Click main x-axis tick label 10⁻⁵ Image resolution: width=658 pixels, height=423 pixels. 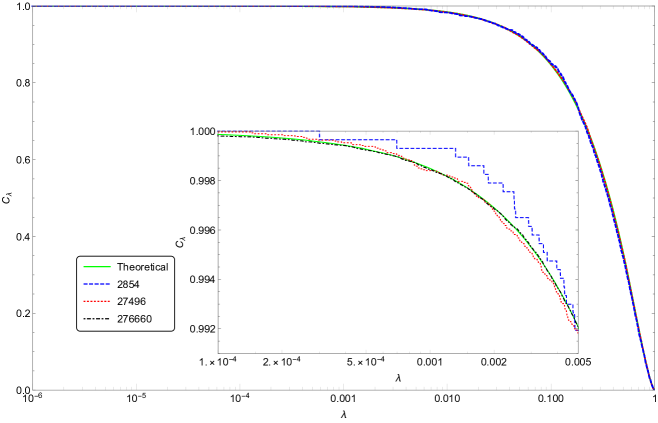click(x=136, y=398)
